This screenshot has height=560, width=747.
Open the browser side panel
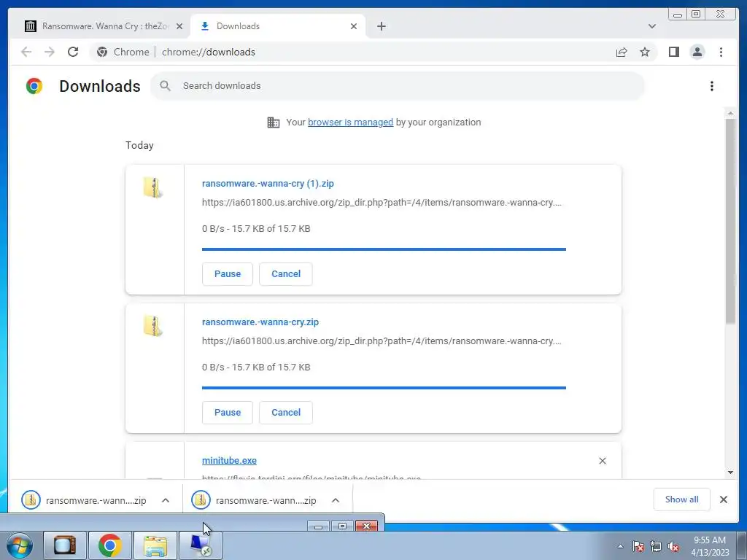tap(673, 52)
